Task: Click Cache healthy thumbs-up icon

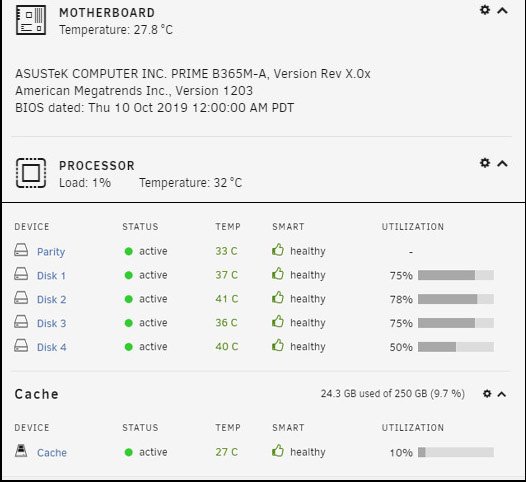Action: [x=278, y=451]
